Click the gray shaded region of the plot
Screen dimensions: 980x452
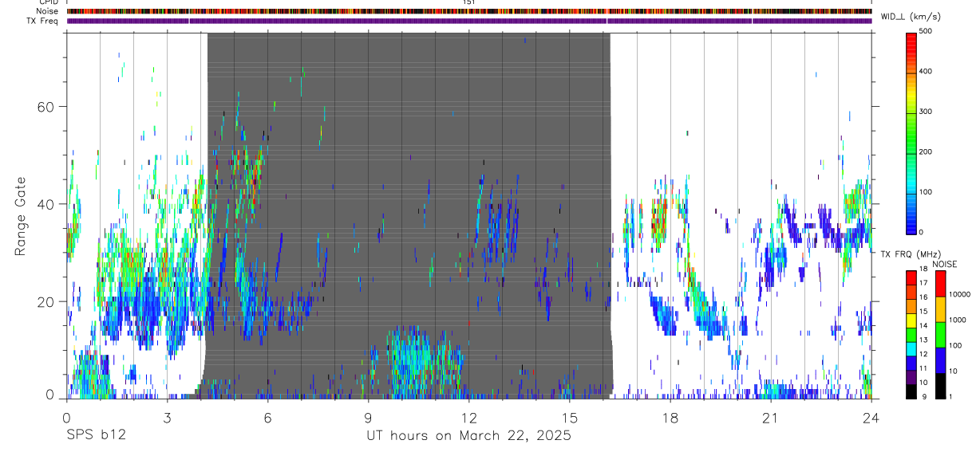pyautogui.click(x=409, y=215)
